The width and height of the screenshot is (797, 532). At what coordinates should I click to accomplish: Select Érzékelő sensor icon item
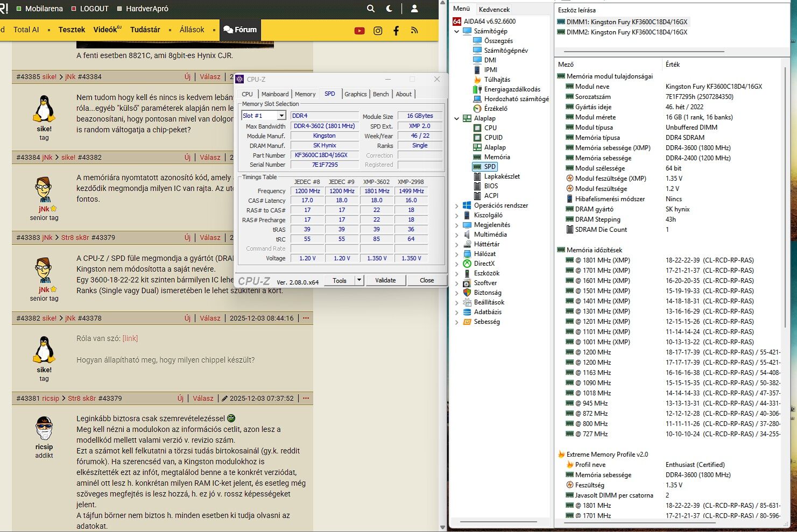(477, 109)
